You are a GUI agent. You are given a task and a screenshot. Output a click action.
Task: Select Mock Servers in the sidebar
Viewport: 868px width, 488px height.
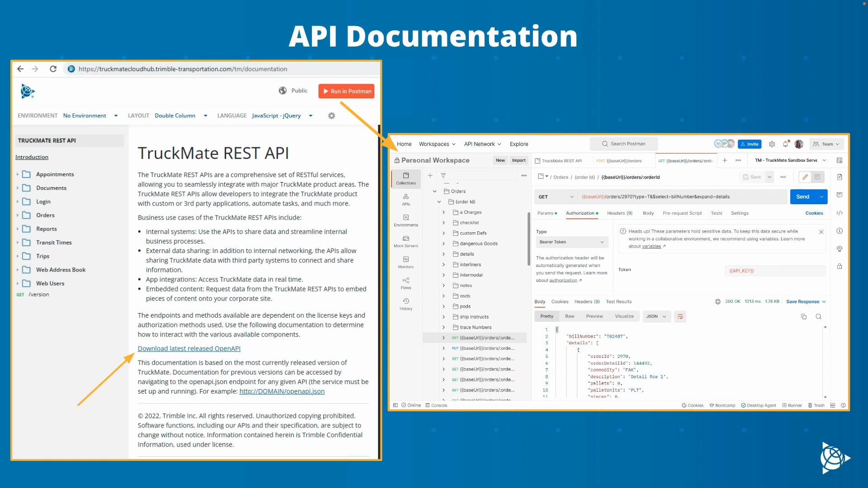tap(406, 241)
